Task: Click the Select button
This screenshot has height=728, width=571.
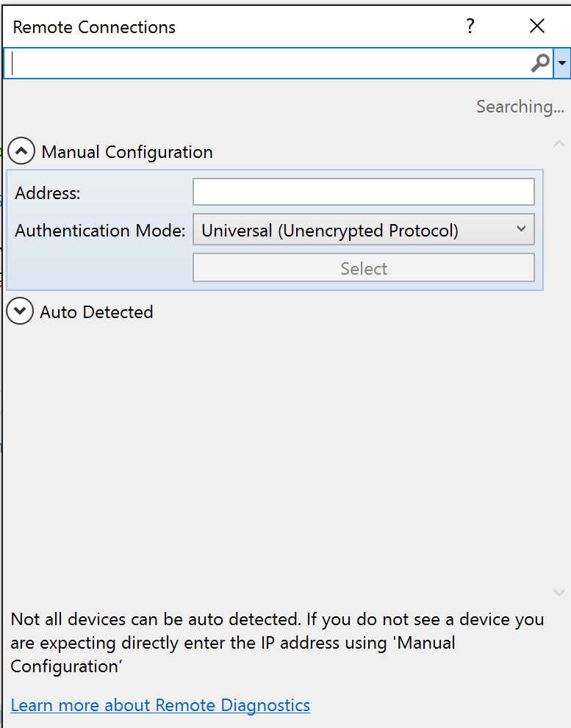Action: click(364, 267)
